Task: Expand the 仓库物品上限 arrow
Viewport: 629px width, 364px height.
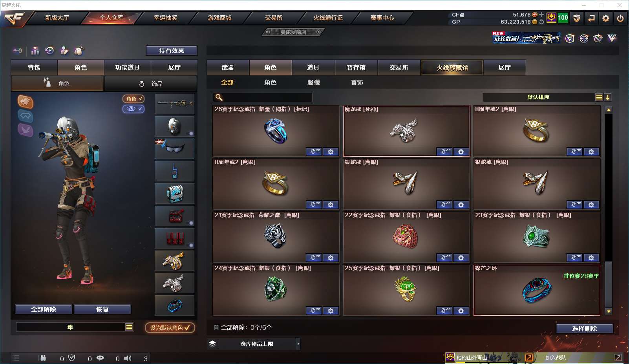Action: click(x=298, y=344)
